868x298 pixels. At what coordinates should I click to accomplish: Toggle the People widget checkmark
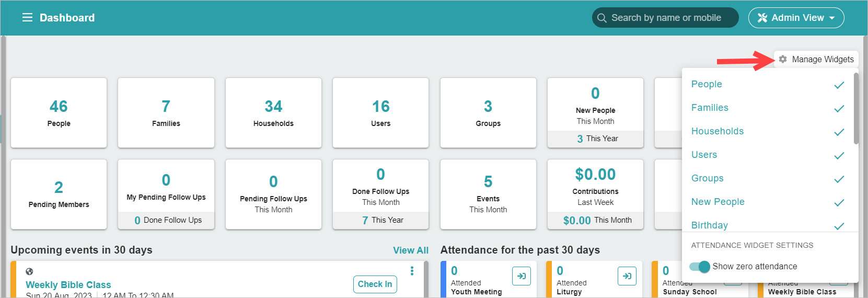[839, 85]
